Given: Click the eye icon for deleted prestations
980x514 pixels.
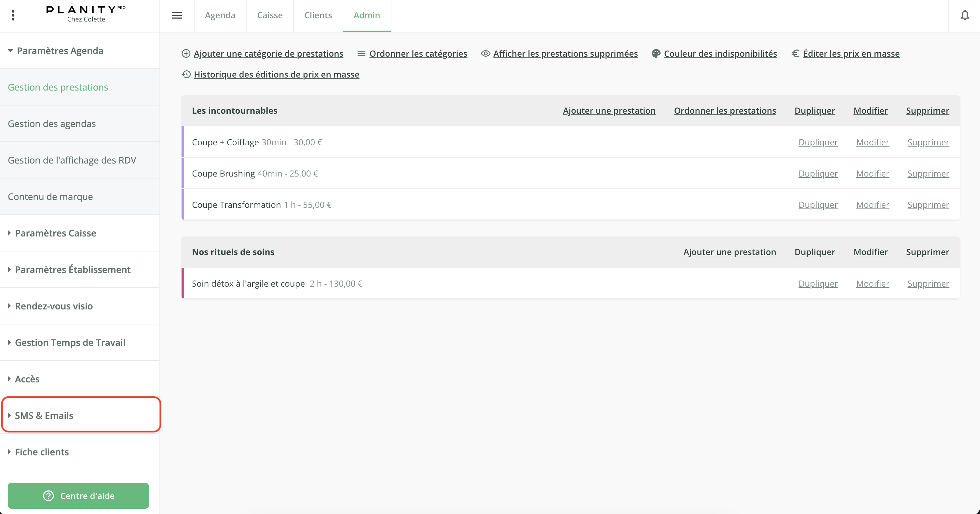Looking at the screenshot, I should (x=485, y=54).
